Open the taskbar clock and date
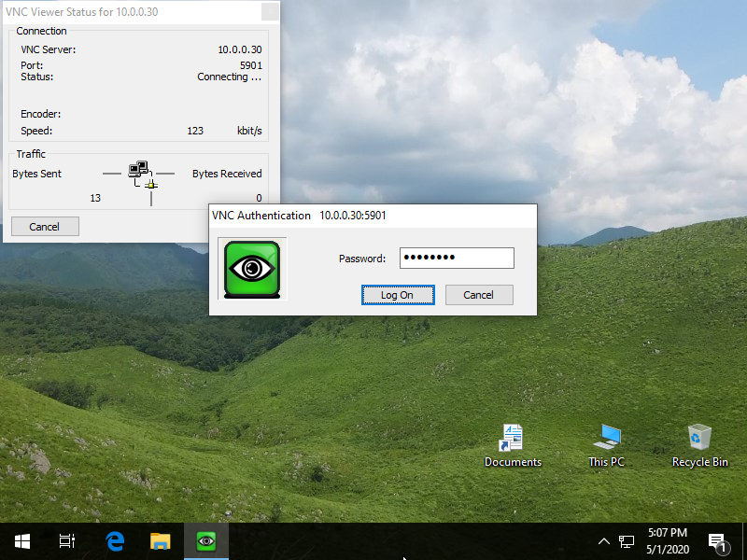This screenshot has height=560, width=747. [x=667, y=541]
